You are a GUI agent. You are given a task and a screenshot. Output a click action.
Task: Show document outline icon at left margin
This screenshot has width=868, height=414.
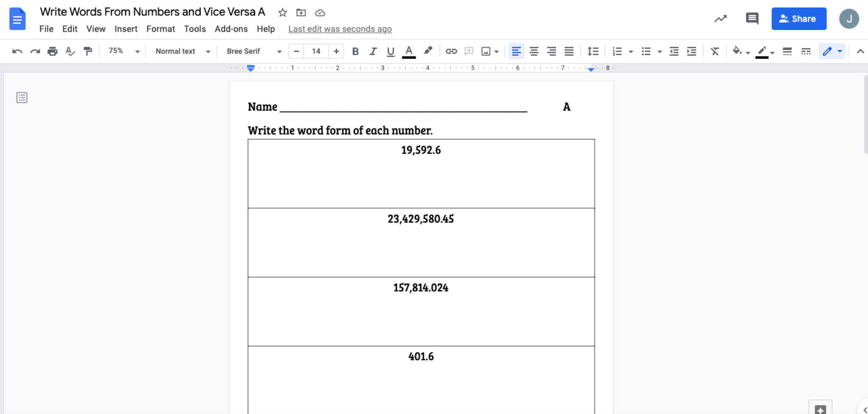[x=22, y=98]
